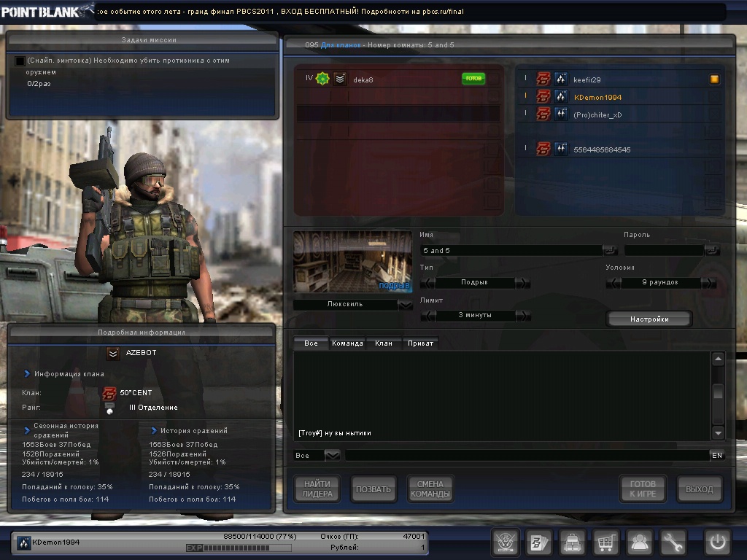Click the clan rank medal icon beside III Отделение
747x560 pixels.
click(109, 408)
